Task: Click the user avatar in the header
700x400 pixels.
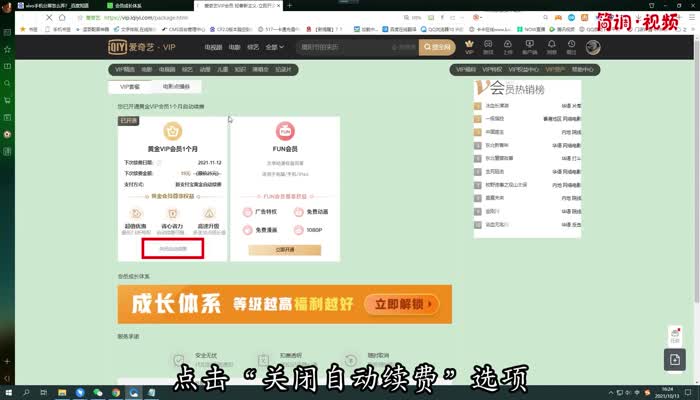Action: click(x=592, y=47)
